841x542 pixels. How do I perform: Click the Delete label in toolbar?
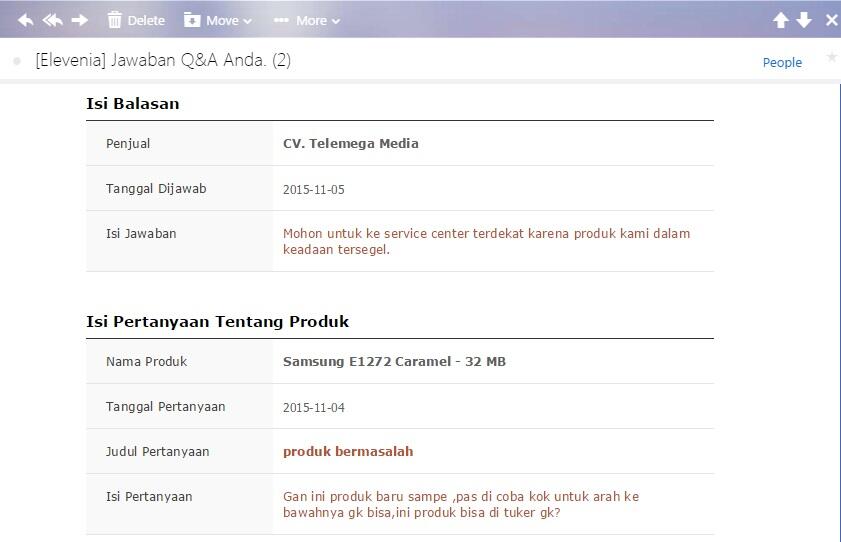(146, 21)
